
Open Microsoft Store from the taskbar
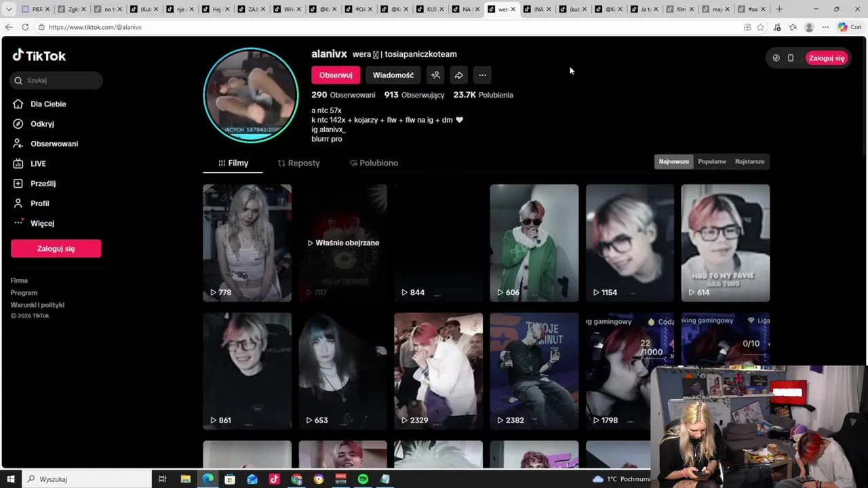[230, 479]
